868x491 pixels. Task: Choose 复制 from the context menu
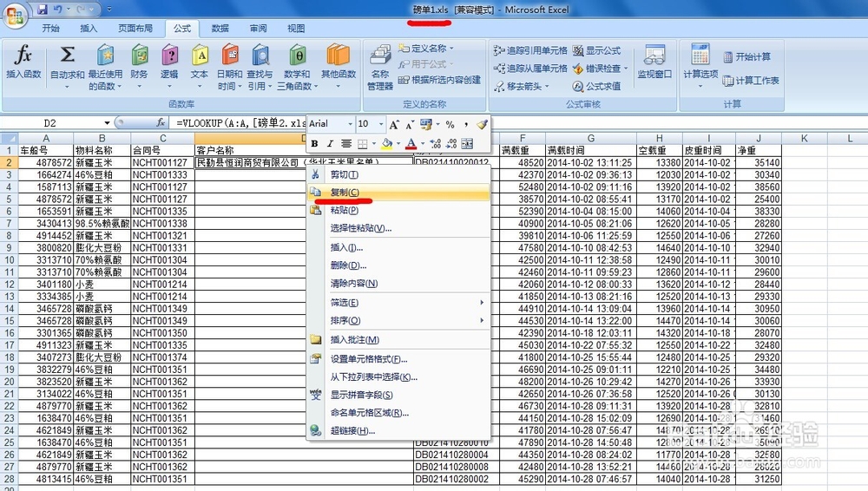tap(398, 192)
